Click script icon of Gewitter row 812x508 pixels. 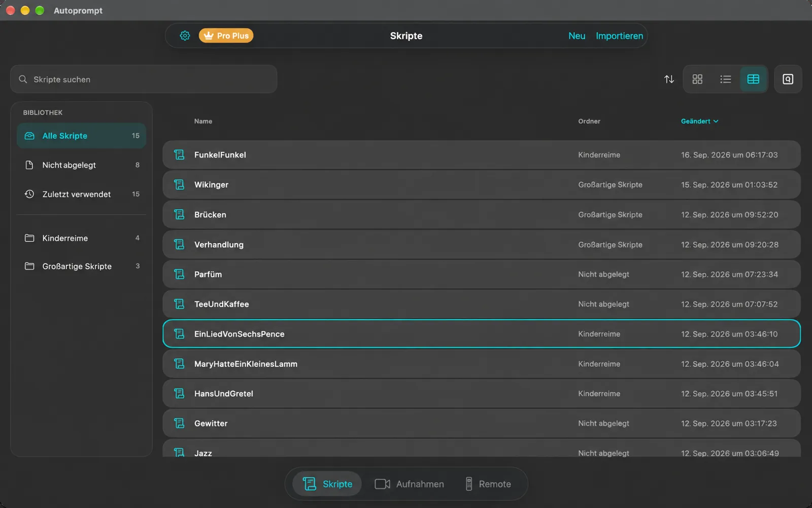pos(179,423)
